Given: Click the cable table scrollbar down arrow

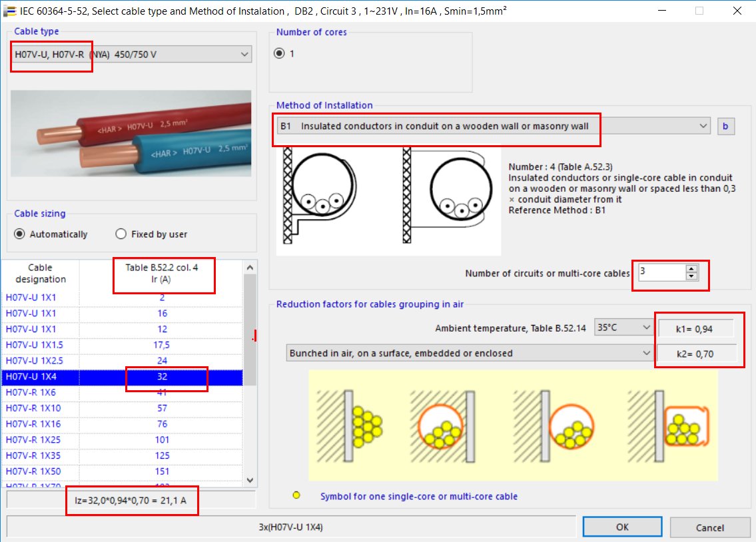Looking at the screenshot, I should point(250,479).
